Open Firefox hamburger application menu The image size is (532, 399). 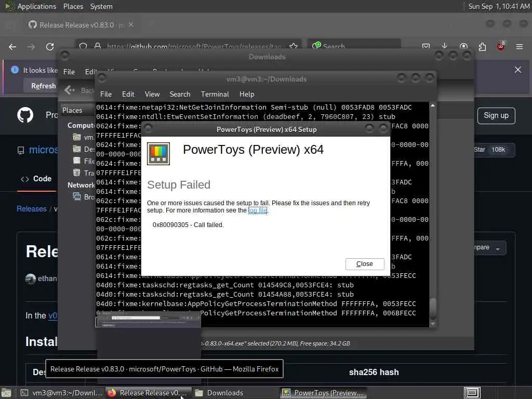520,46
